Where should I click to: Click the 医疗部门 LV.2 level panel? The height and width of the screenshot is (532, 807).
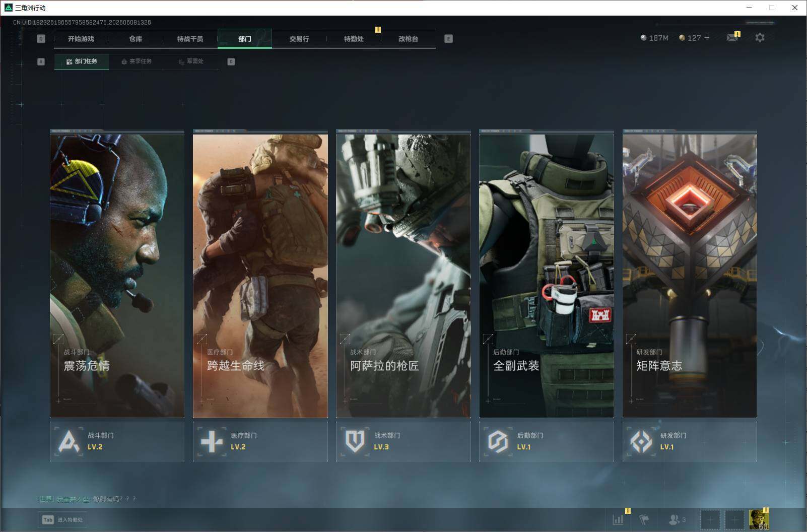pyautogui.click(x=260, y=441)
